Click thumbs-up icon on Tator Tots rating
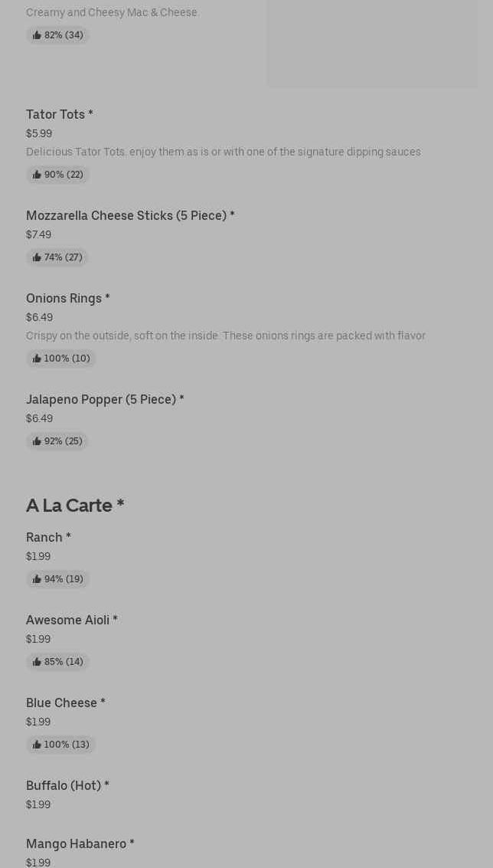The height and width of the screenshot is (868, 493). [37, 175]
